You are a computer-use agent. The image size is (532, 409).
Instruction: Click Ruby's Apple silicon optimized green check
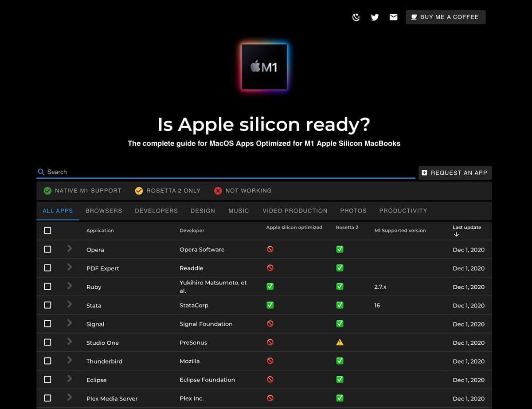(x=270, y=287)
